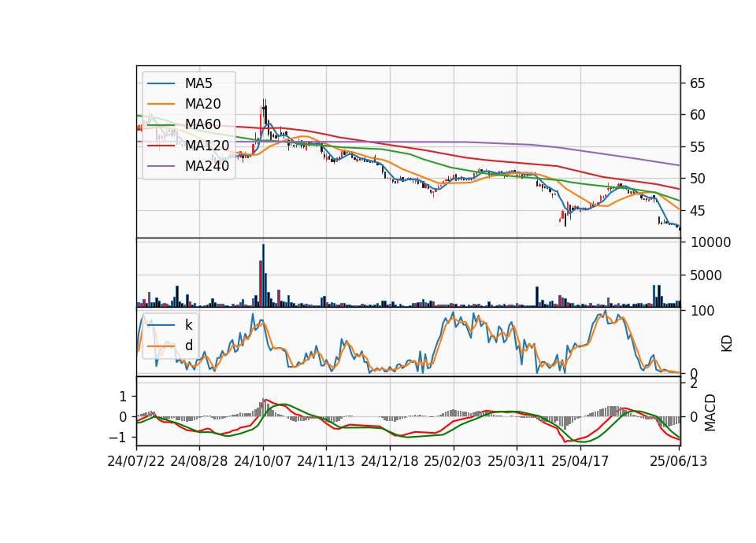
Task: Click the purple MA240 legend line sample
Action: pos(161,166)
